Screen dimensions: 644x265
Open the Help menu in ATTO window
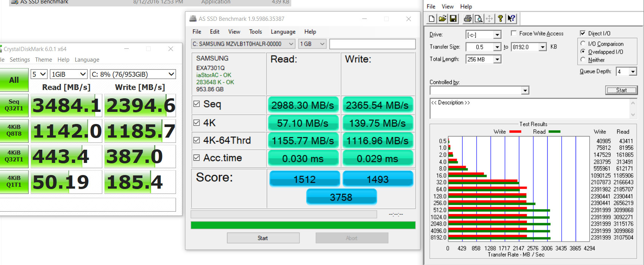tap(466, 6)
